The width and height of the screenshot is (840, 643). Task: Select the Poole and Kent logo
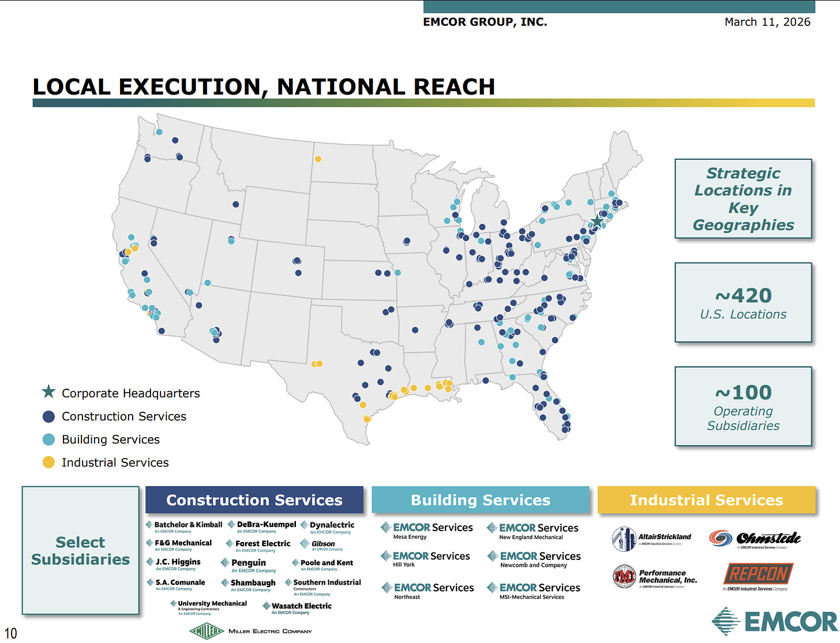click(x=322, y=565)
